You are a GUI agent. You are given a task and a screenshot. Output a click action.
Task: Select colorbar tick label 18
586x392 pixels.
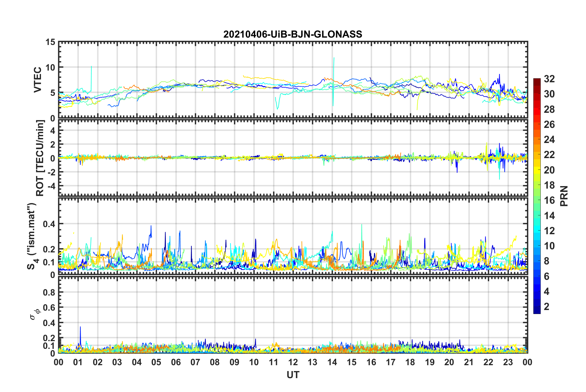[x=549, y=185]
